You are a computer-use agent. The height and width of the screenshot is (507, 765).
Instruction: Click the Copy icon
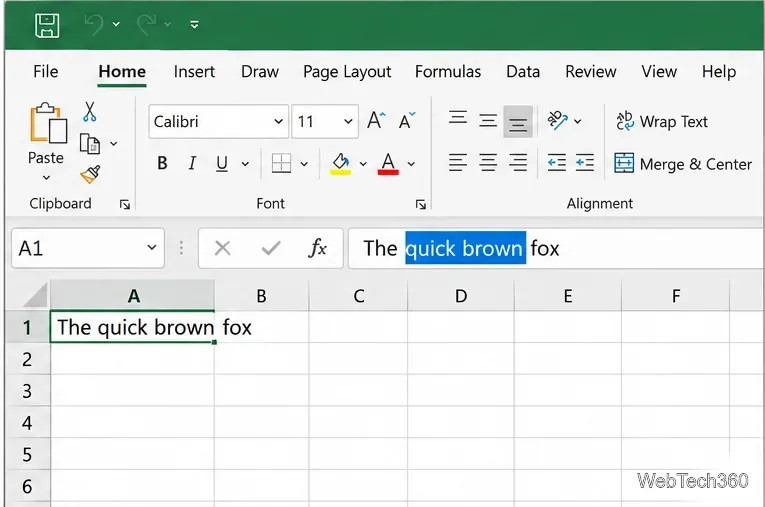(x=90, y=144)
